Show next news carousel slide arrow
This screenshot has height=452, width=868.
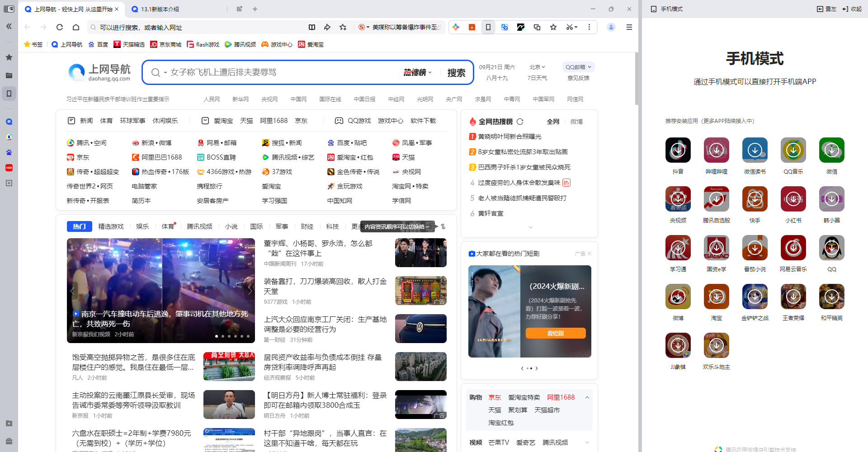tap(250, 291)
